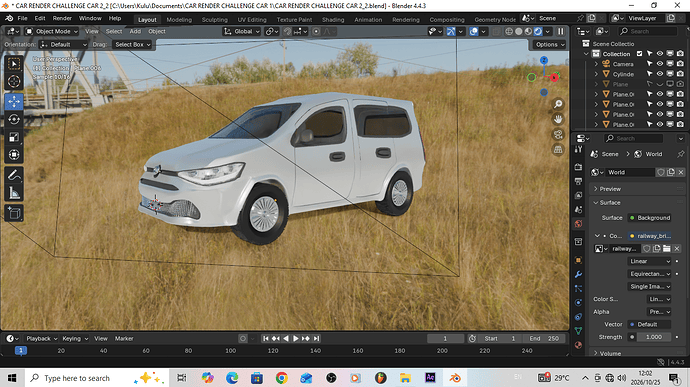This screenshot has width=690, height=387.
Task: Select the Annotate tool
Action: (x=14, y=175)
